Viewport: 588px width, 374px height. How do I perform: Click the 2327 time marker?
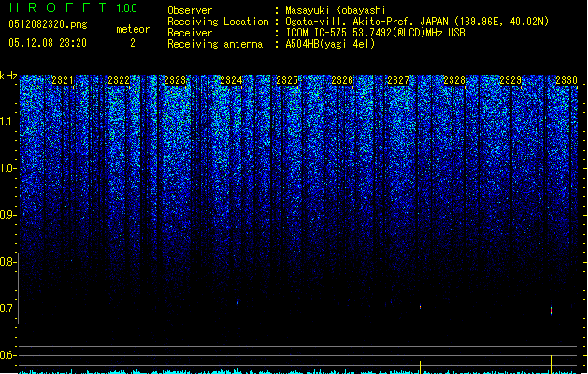pyautogui.click(x=398, y=80)
